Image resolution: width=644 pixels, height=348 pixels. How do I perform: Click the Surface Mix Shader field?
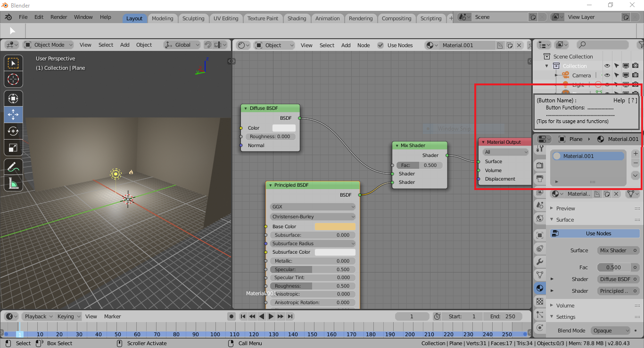point(618,250)
